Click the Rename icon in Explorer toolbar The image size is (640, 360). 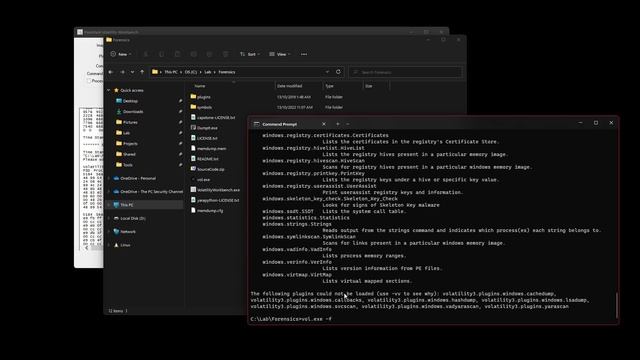coord(193,54)
